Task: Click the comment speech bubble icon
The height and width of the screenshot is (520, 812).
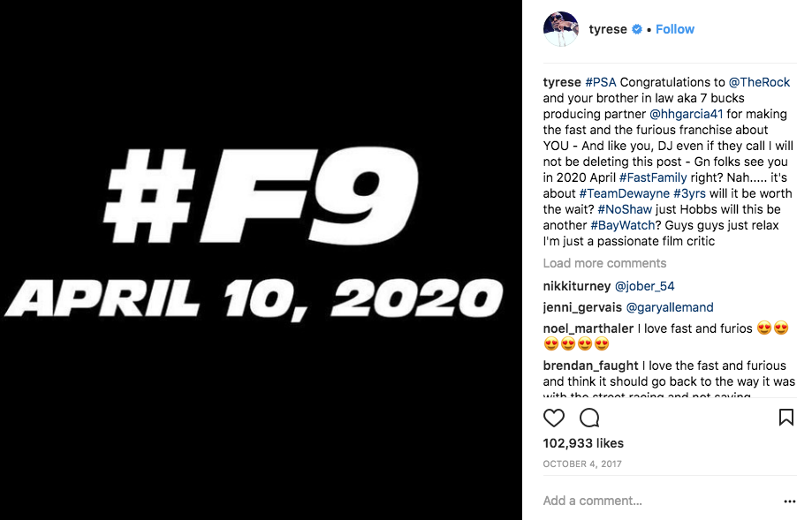Action: 589,418
